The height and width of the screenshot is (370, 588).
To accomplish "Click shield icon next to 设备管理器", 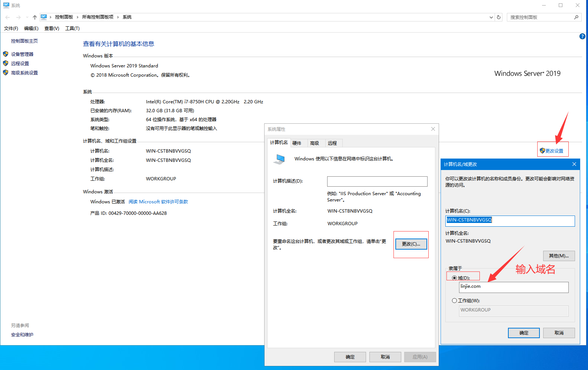I will click(x=6, y=54).
